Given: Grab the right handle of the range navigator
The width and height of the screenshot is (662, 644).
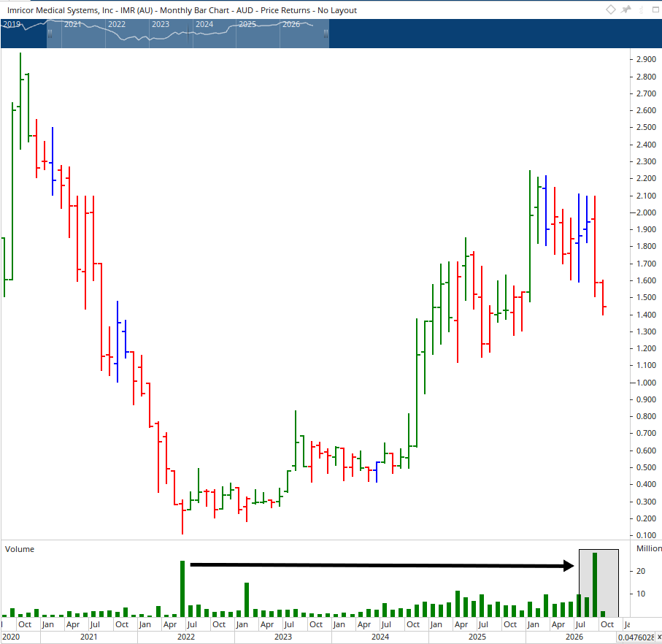Looking at the screenshot, I should [x=326, y=34].
